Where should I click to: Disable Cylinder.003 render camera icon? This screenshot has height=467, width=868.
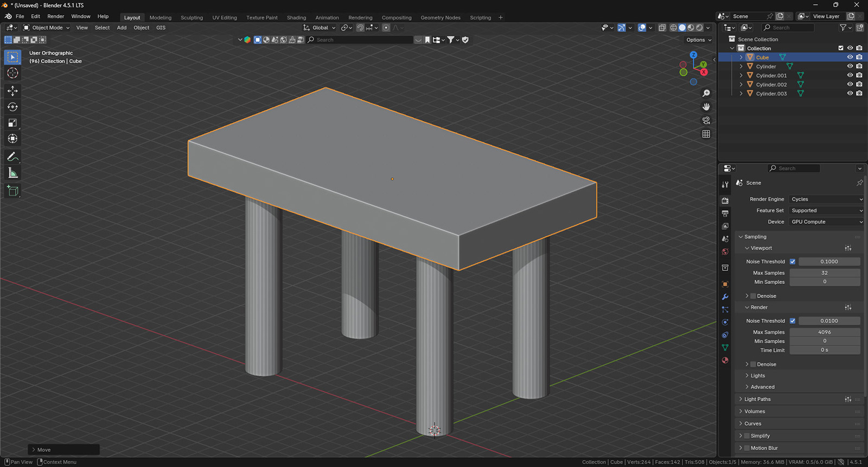pos(859,93)
